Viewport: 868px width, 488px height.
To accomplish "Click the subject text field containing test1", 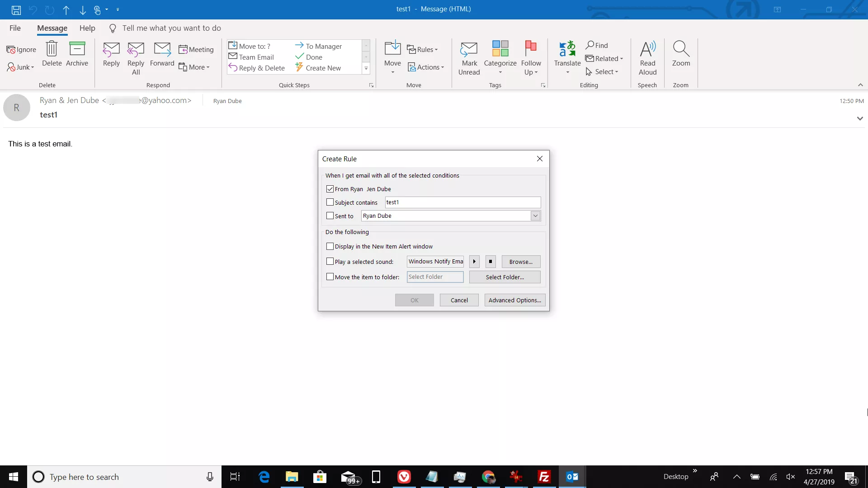I will [x=462, y=202].
